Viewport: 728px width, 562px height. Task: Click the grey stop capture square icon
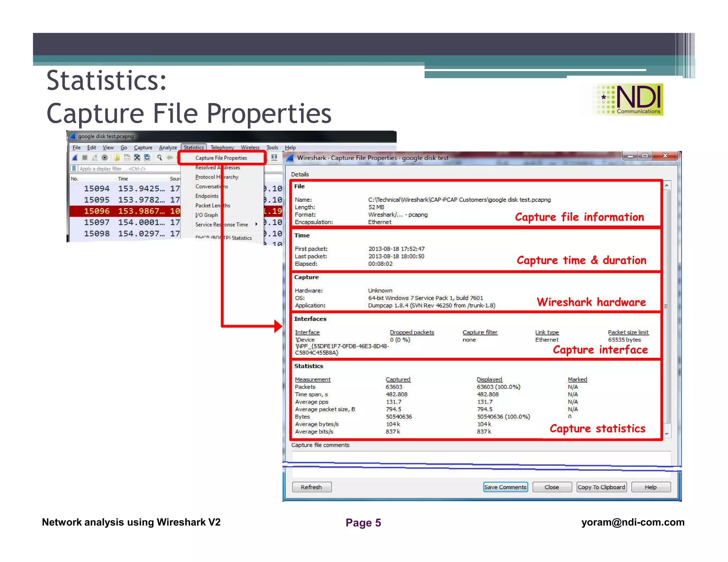85,158
